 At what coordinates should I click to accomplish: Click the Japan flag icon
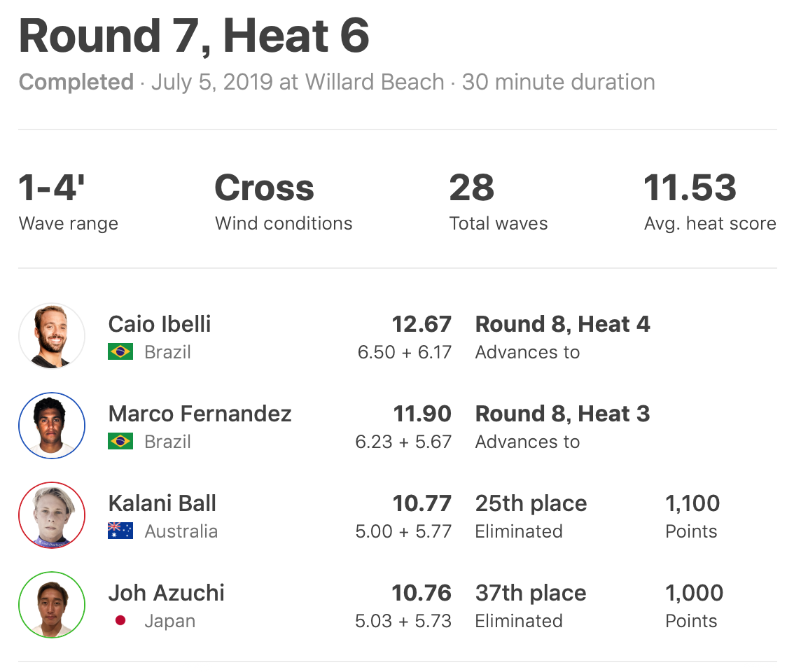[120, 621]
